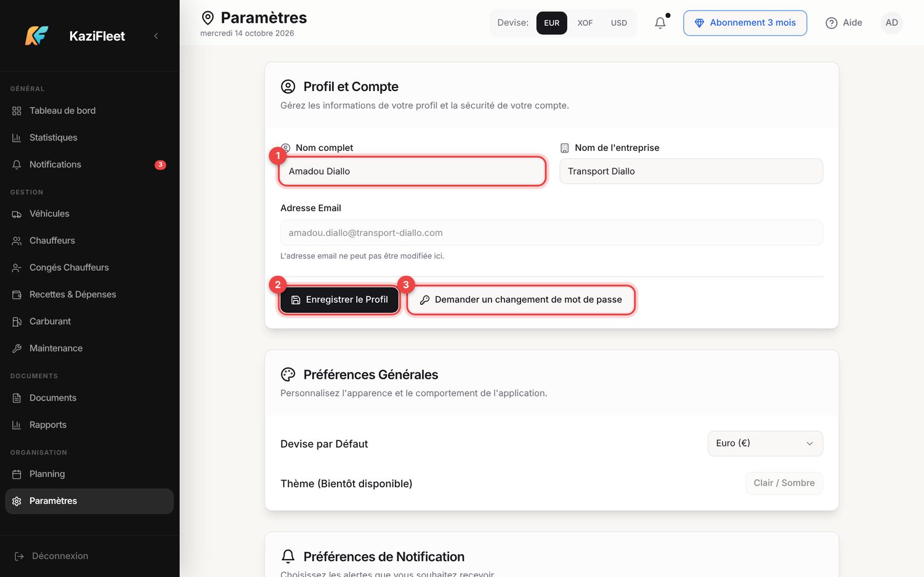Click the Statistiques bar chart icon
Viewport: 924px width, 577px height.
(x=17, y=138)
